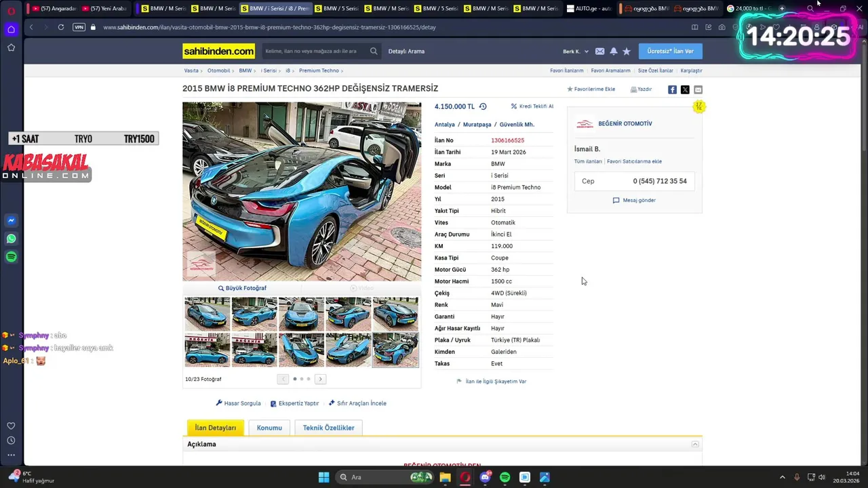Click Büyük Fotoğraf link
The width and height of the screenshot is (868, 488).
[x=242, y=288]
